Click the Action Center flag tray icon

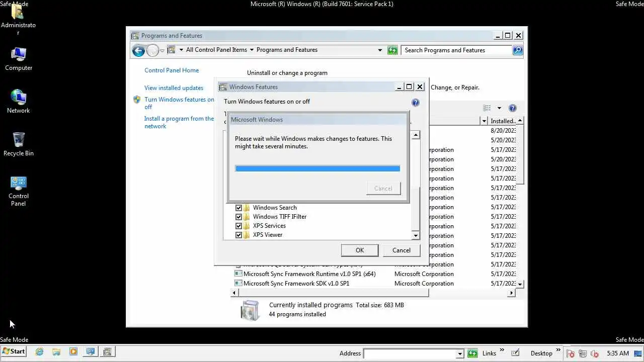(570, 353)
